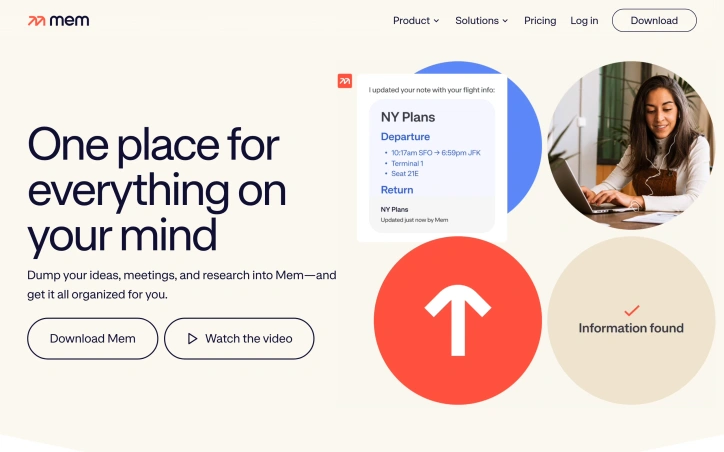Click the white up arrow in red circle
The image size is (724, 452).
458,320
